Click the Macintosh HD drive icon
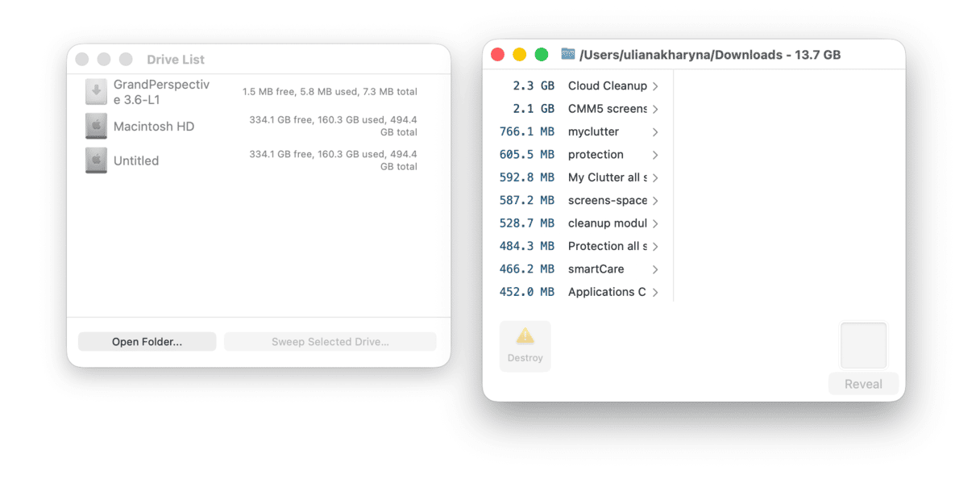 point(96,127)
